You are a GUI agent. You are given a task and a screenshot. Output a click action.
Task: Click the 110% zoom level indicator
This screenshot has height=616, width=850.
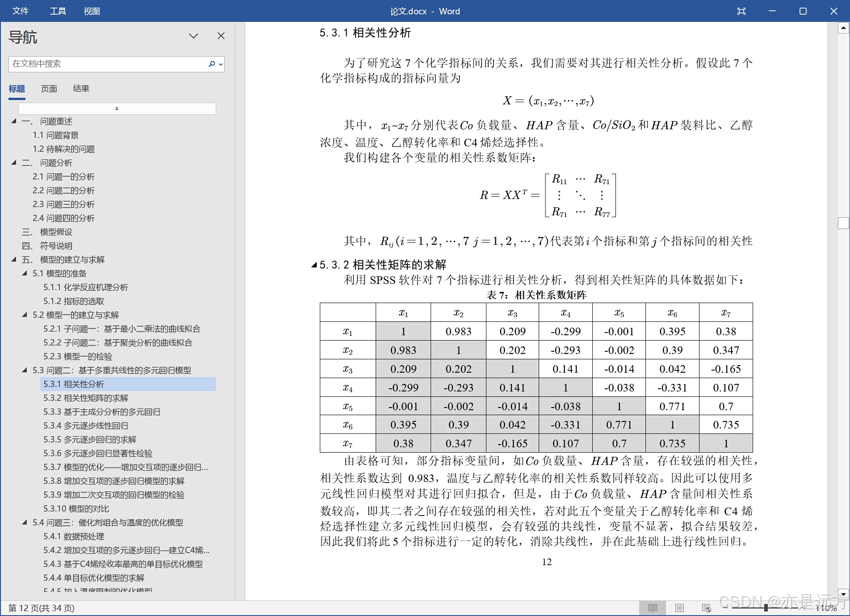[826, 608]
